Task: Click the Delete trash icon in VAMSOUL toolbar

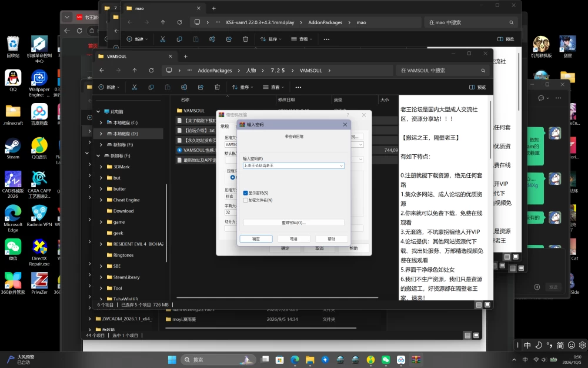Action: pyautogui.click(x=217, y=87)
